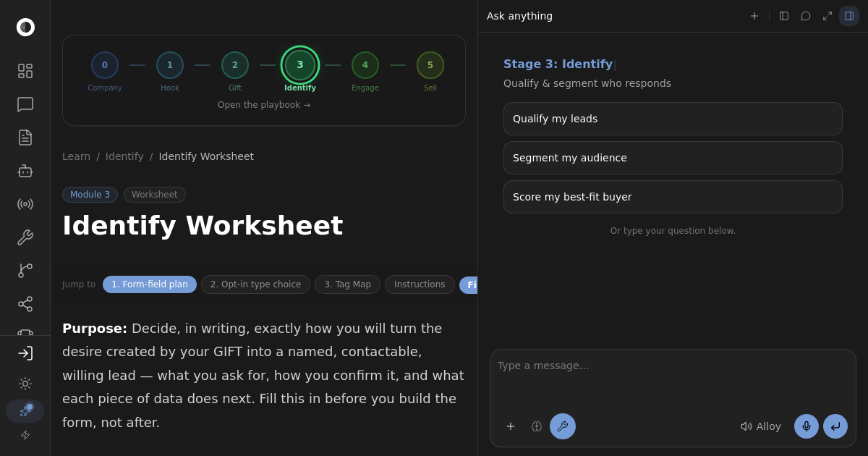Open the chat bubble icon in left sidebar
This screenshot has width=868, height=456.
pyautogui.click(x=25, y=104)
